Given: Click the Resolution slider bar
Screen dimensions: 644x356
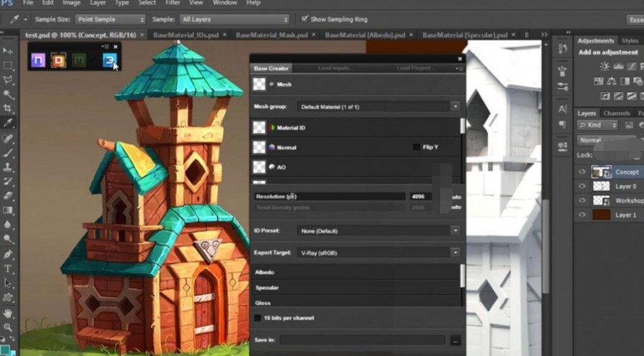Looking at the screenshot, I should click(x=329, y=197).
